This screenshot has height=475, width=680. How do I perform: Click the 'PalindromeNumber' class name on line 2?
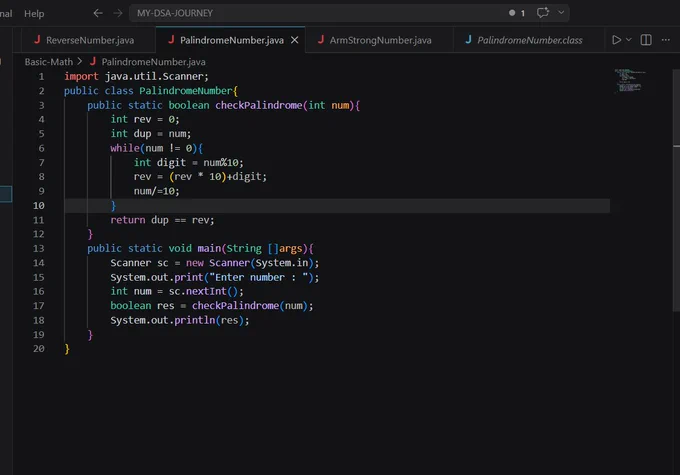click(x=186, y=91)
